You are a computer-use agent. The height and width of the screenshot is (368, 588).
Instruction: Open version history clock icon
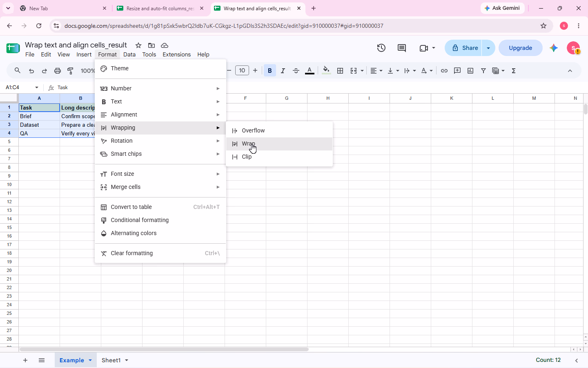click(381, 48)
